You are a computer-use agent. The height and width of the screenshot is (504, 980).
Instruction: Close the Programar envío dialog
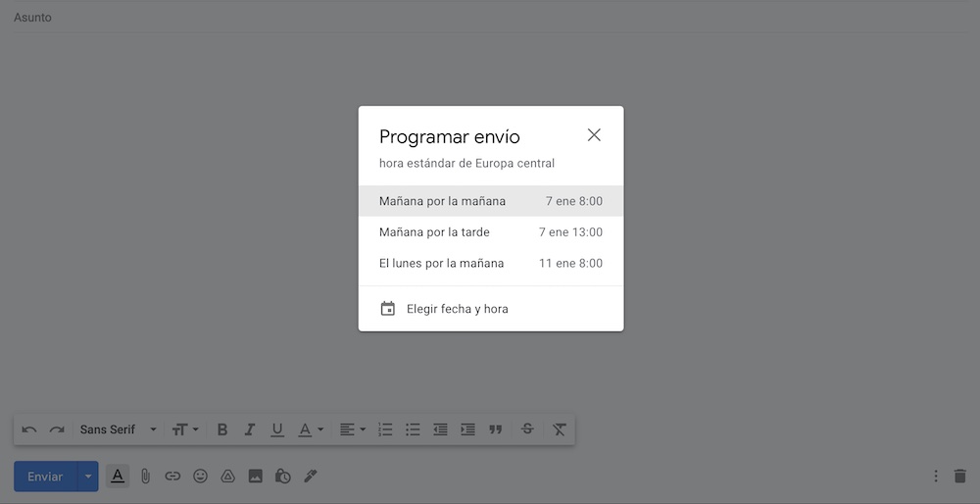pos(594,135)
